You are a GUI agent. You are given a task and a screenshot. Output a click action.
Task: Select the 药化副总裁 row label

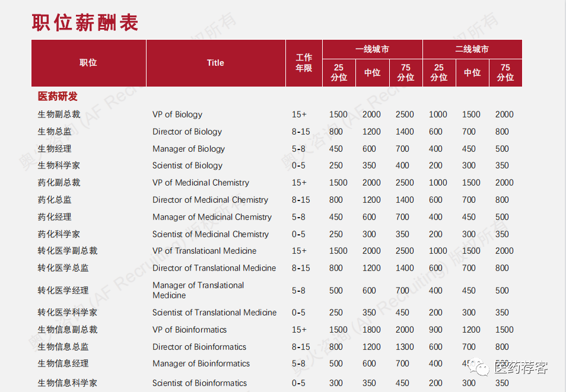tap(59, 183)
